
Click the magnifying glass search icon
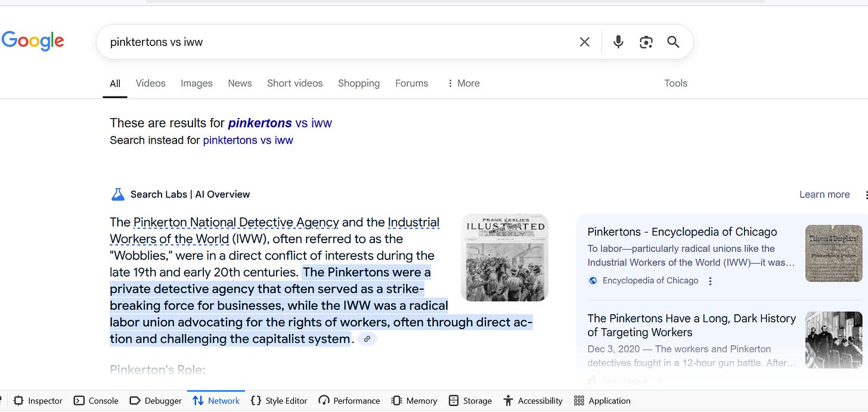click(673, 42)
